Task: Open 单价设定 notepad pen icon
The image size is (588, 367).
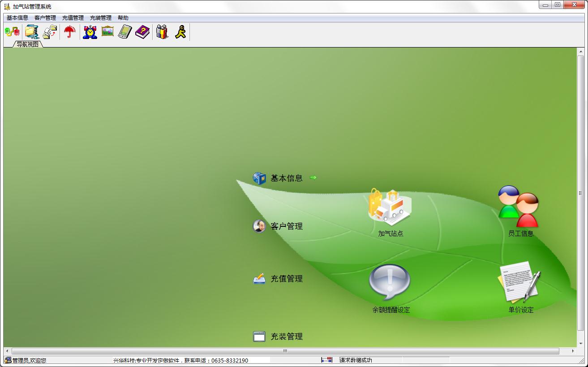Action: (x=519, y=282)
